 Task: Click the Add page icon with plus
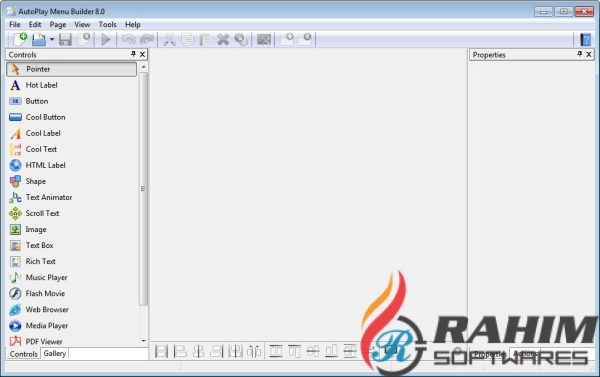[x=287, y=39]
